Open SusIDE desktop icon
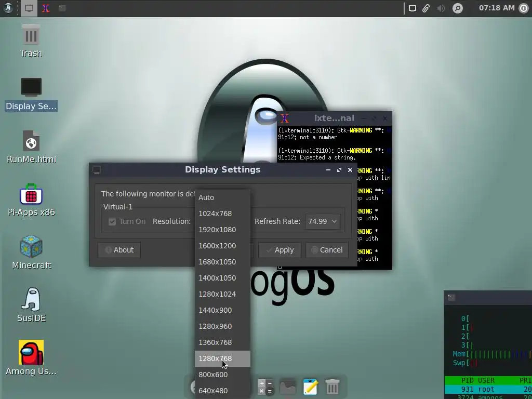 click(x=31, y=304)
